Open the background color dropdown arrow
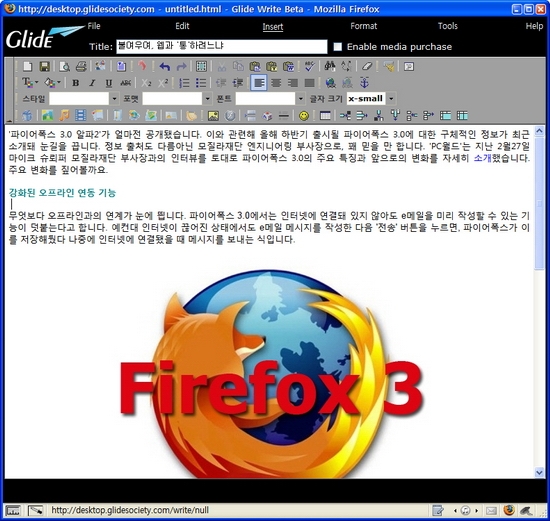Screen dimensions: 550x521 59,83
